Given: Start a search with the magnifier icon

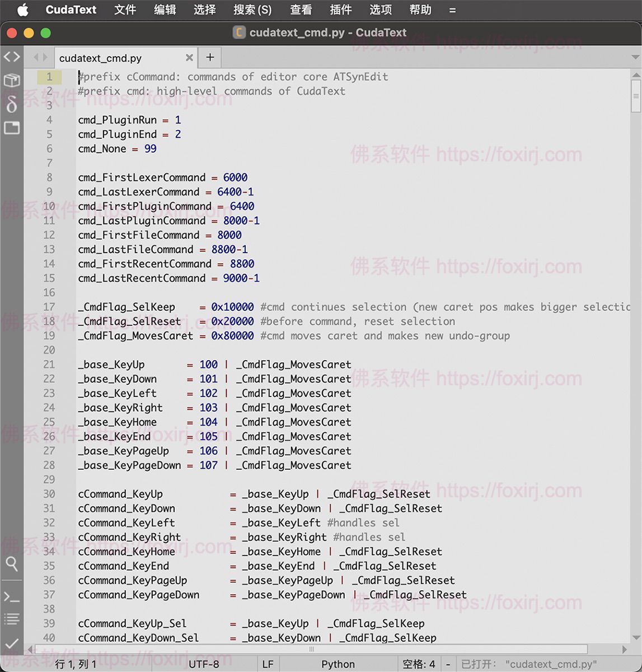Looking at the screenshot, I should [x=11, y=565].
